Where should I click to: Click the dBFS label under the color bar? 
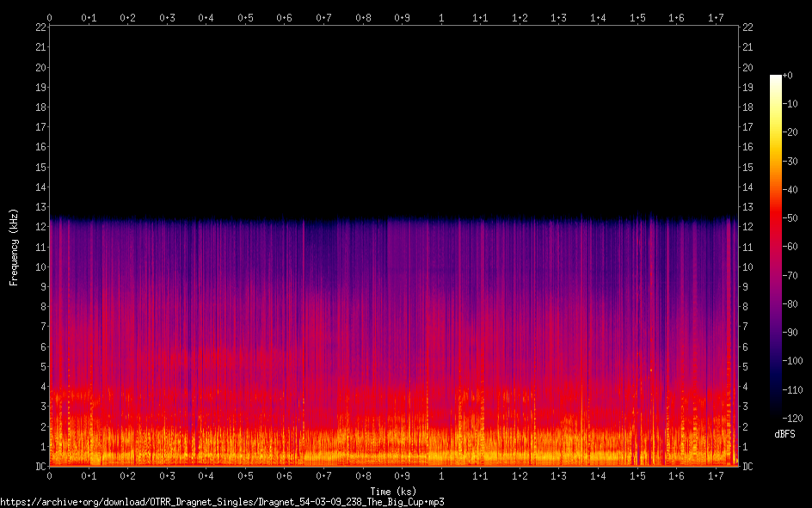point(784,434)
